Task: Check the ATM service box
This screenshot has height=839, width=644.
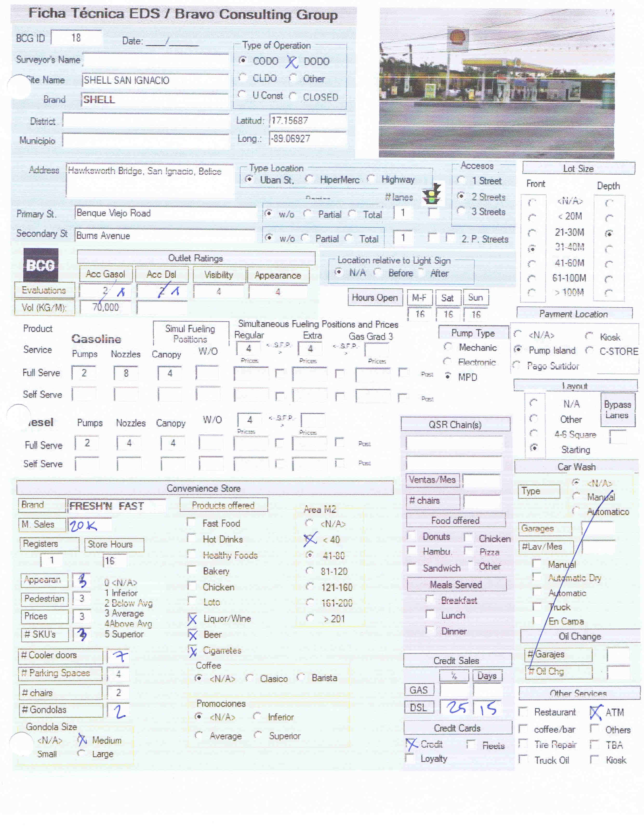Action: [x=595, y=712]
